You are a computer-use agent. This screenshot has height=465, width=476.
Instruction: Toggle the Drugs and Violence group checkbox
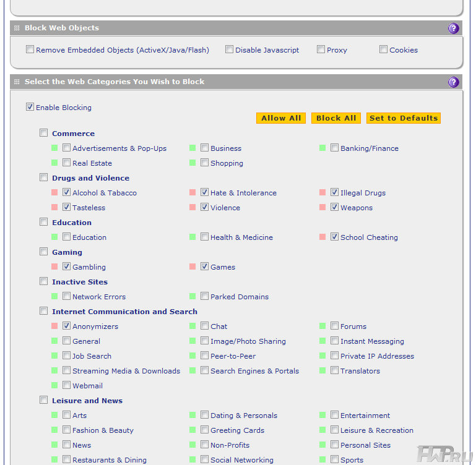(x=43, y=177)
